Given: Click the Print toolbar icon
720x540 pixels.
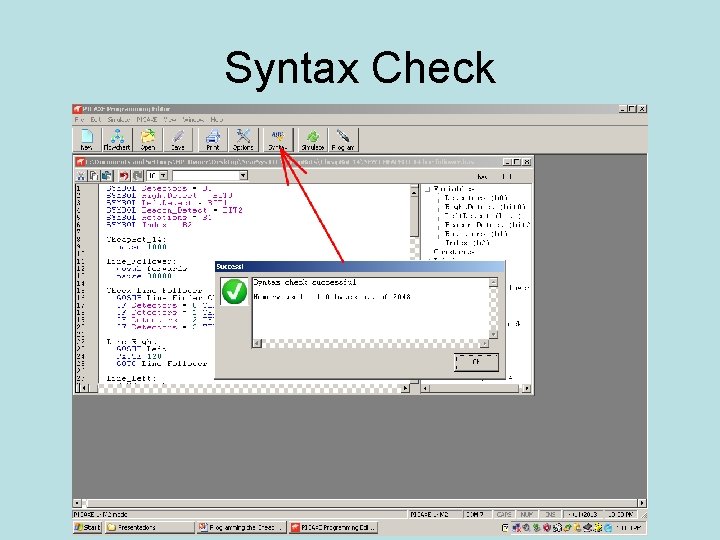Looking at the screenshot, I should tap(213, 140).
